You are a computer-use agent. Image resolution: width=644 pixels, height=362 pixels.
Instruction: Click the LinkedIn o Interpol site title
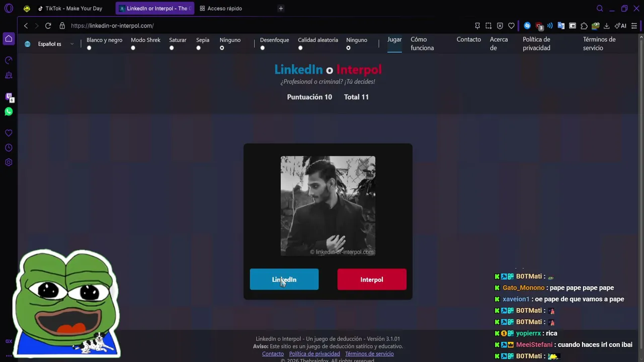coord(328,69)
